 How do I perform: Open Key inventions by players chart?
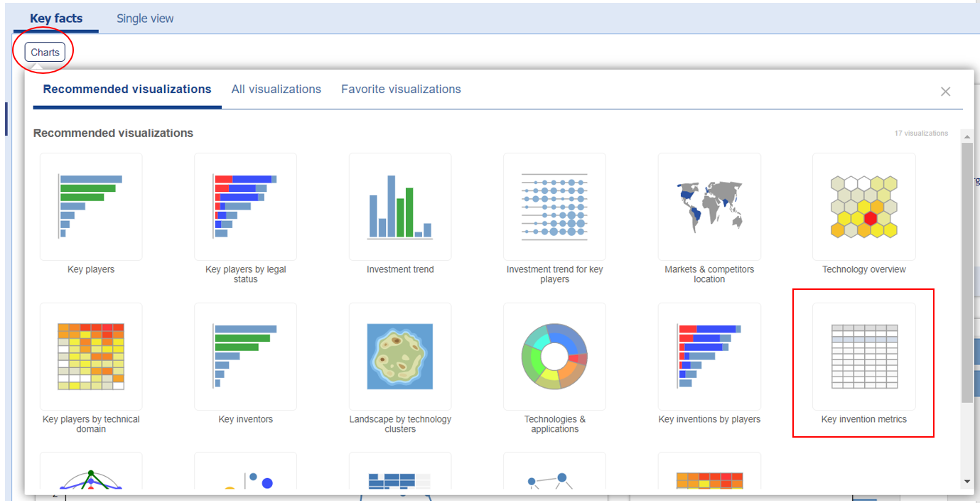[709, 357]
